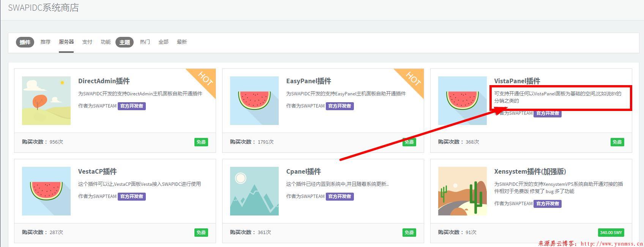Open the 功能 tab

click(x=106, y=42)
